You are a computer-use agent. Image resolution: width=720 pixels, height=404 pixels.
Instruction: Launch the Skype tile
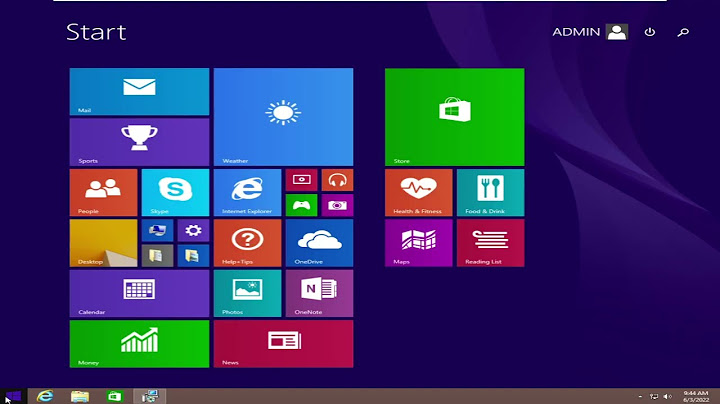tap(175, 192)
